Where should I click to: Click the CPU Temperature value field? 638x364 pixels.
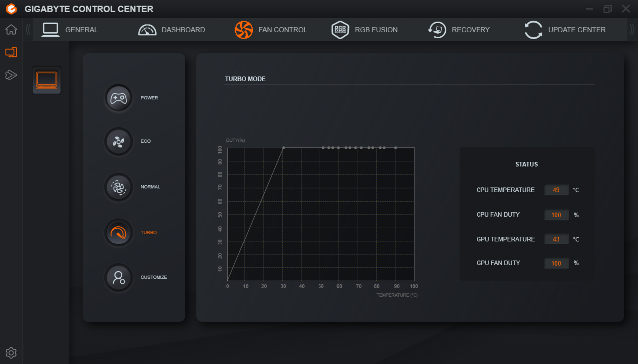[556, 190]
